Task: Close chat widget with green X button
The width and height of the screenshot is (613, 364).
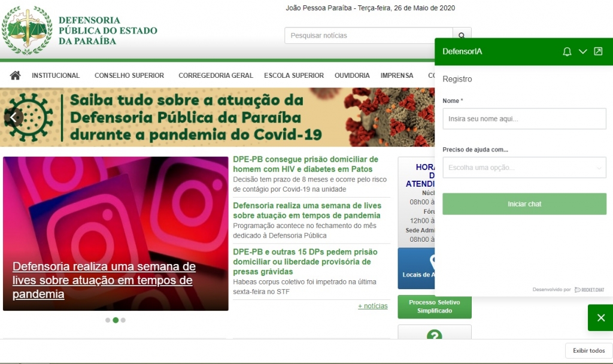Action: point(600,317)
